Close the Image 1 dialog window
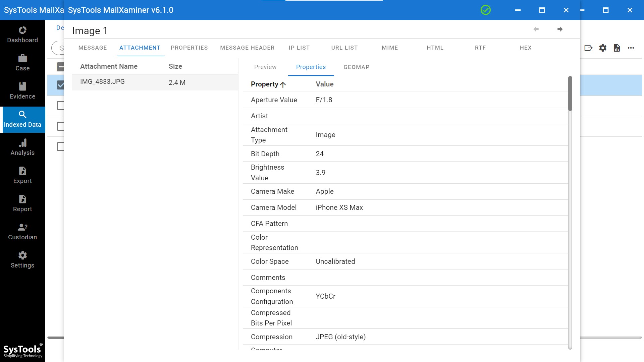This screenshot has height=362, width=644. [566, 10]
